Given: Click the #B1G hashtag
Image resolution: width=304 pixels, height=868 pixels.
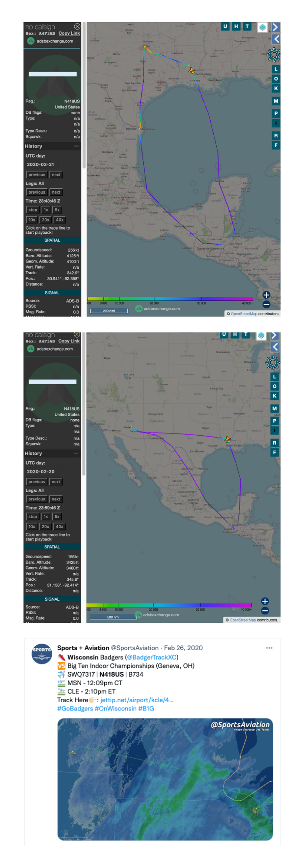Looking at the screenshot, I should click(146, 709).
